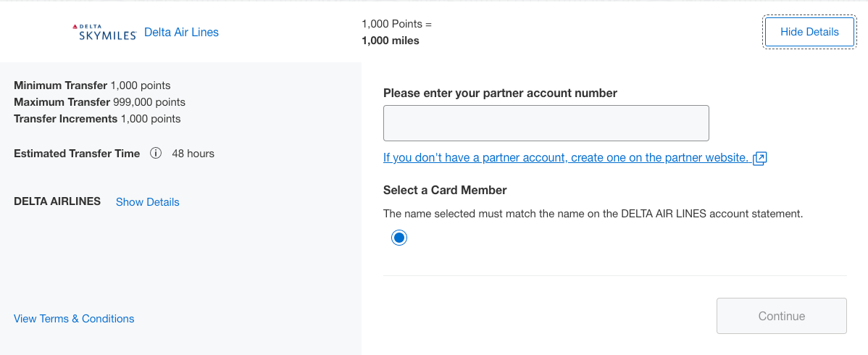Click the external link icon beside partner website
This screenshot has height=355, width=868.
(759, 158)
